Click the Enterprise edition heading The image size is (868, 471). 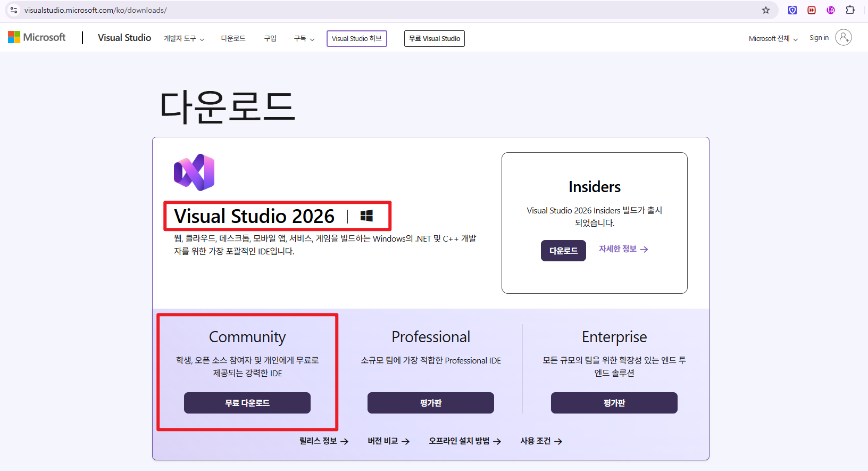(614, 337)
